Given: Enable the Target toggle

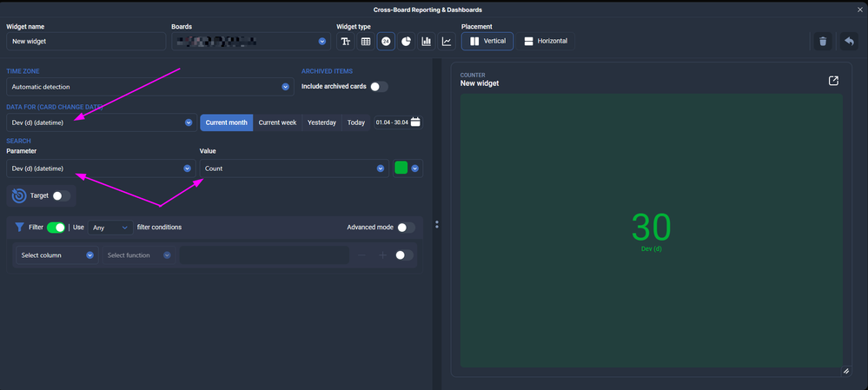Looking at the screenshot, I should click(62, 195).
